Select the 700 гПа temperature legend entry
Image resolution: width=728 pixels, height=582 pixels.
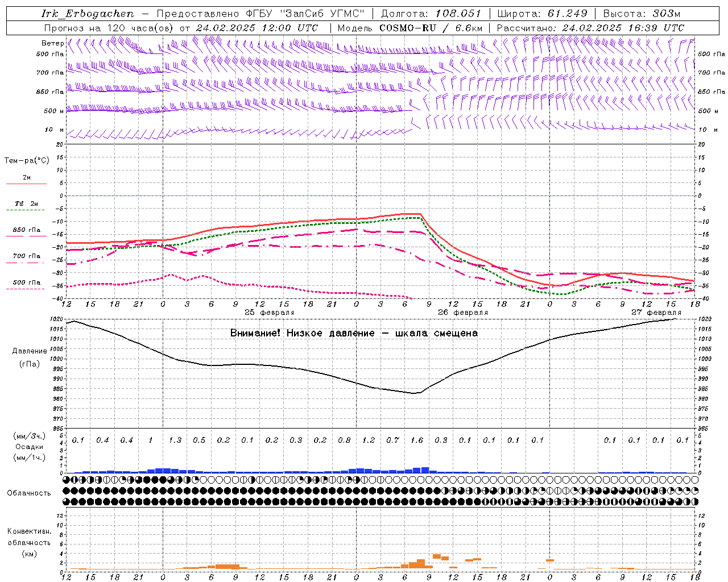[x=27, y=256]
